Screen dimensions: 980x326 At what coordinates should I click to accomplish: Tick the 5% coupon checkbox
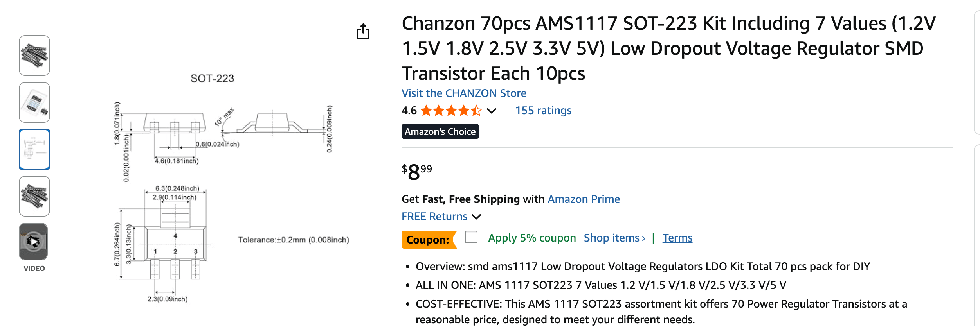point(471,237)
